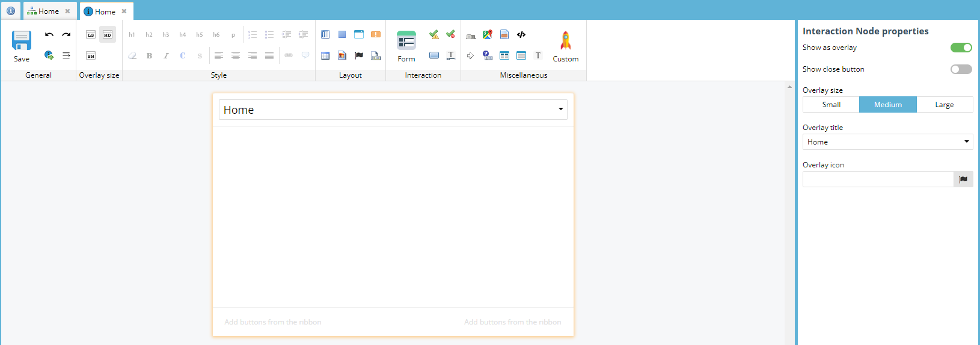Click the redo arrow icon
This screenshot has height=345, width=980.
point(66,35)
